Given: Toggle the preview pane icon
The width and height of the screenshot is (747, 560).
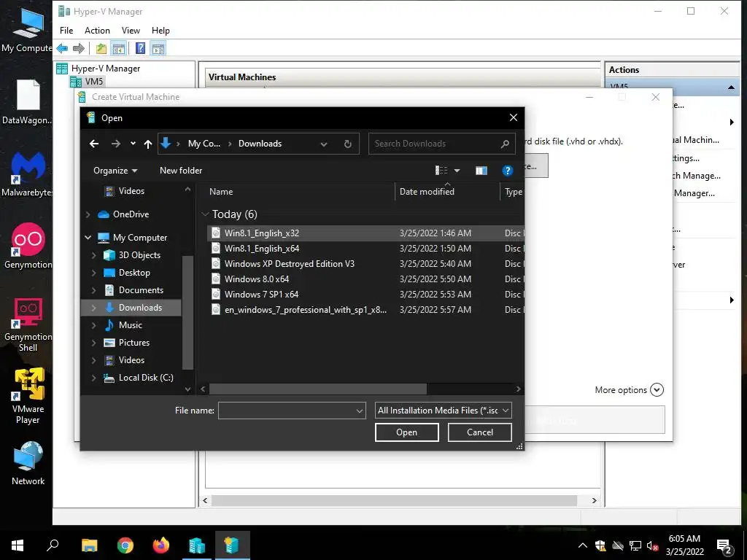Looking at the screenshot, I should coord(481,171).
